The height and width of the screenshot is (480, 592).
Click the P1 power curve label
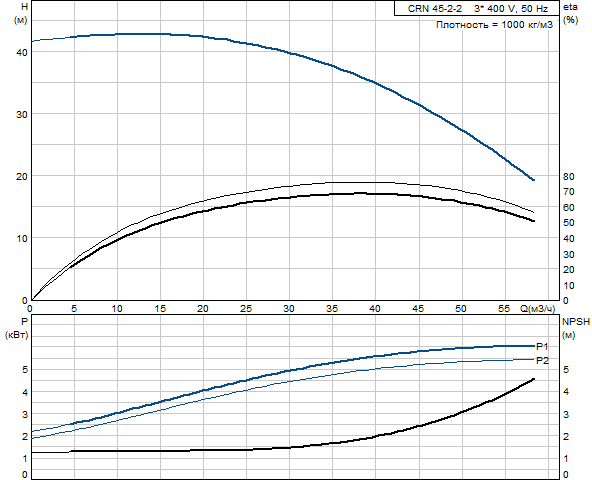tap(542, 346)
